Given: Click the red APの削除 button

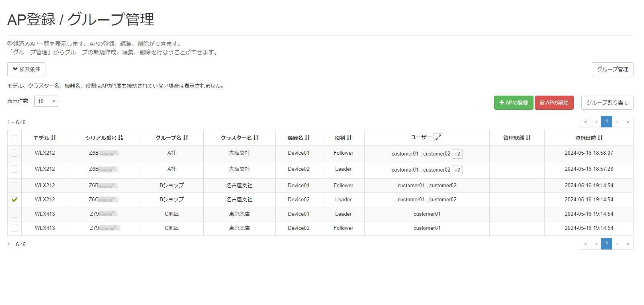Looking at the screenshot, I should pos(554,102).
